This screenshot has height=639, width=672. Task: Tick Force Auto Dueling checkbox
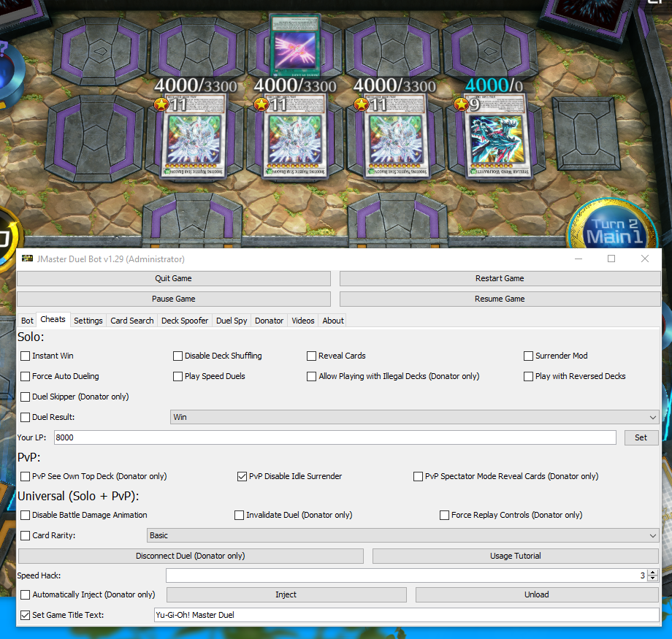(x=26, y=376)
